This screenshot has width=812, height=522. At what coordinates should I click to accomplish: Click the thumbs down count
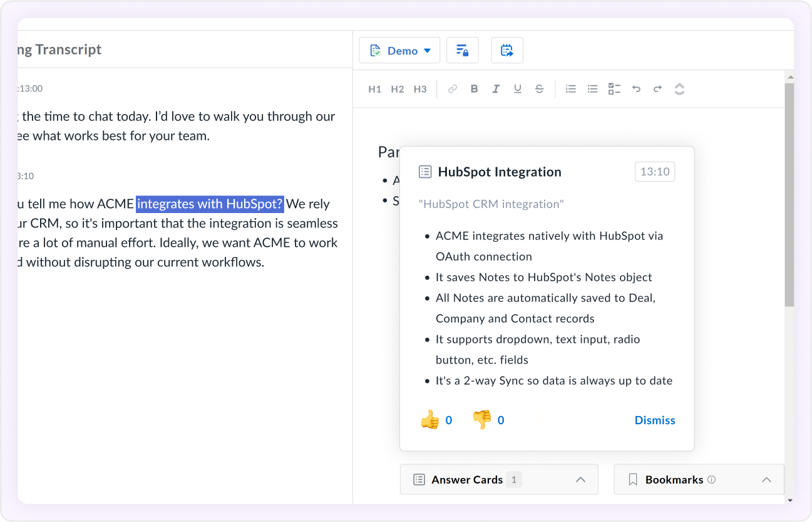pos(501,420)
